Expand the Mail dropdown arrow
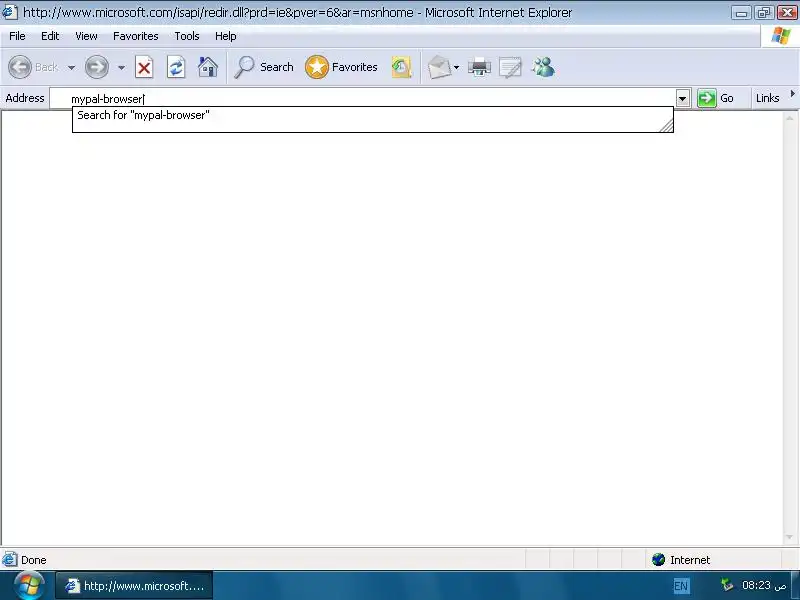Viewport: 800px width, 600px height. point(457,67)
